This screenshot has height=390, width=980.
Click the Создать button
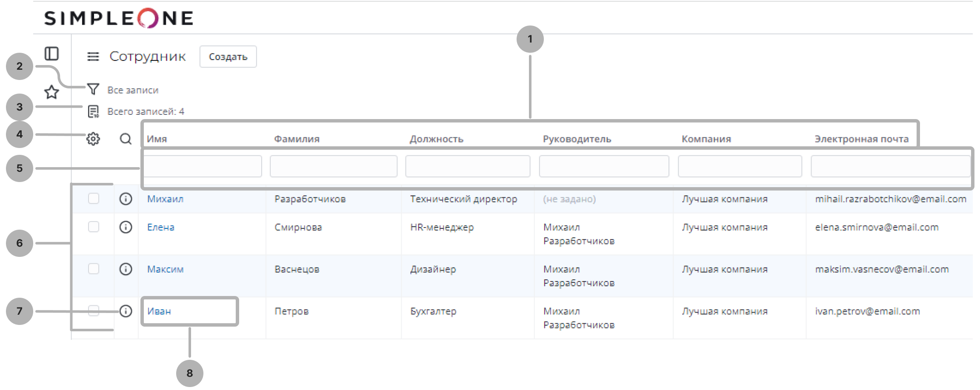click(x=228, y=57)
